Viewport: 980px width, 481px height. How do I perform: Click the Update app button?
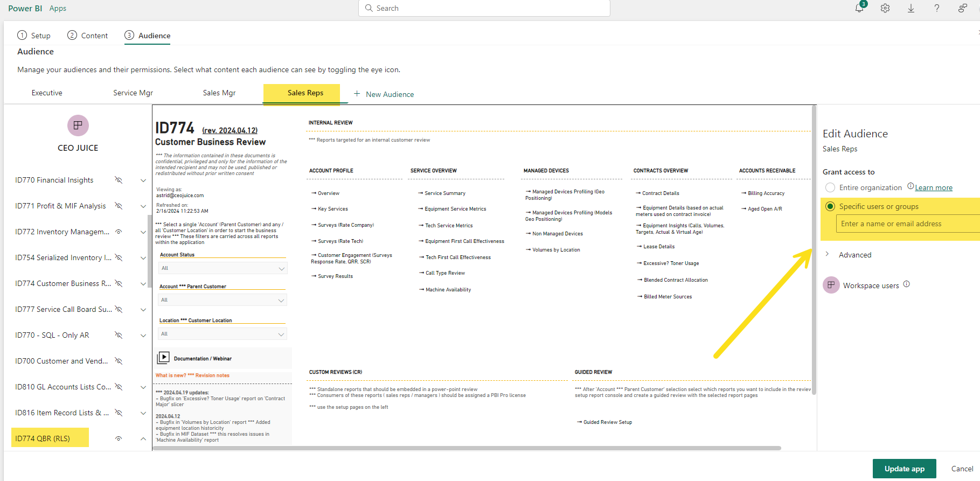[904, 469]
